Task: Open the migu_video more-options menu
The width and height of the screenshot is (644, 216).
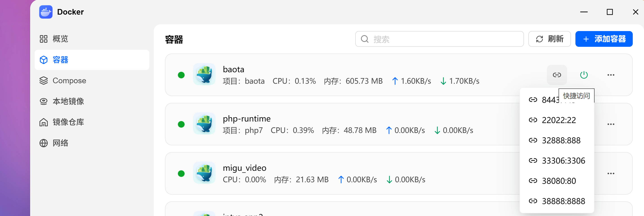Action: (x=611, y=173)
